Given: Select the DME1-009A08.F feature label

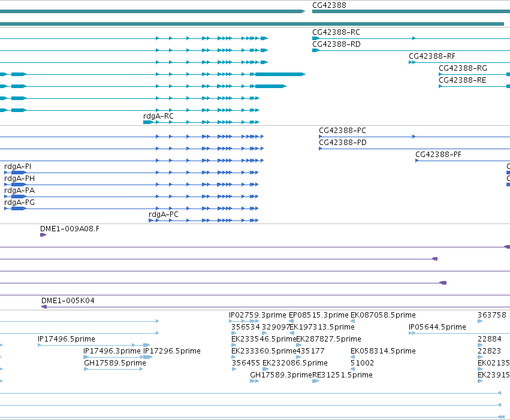Looking at the screenshot, I should pos(70,229).
